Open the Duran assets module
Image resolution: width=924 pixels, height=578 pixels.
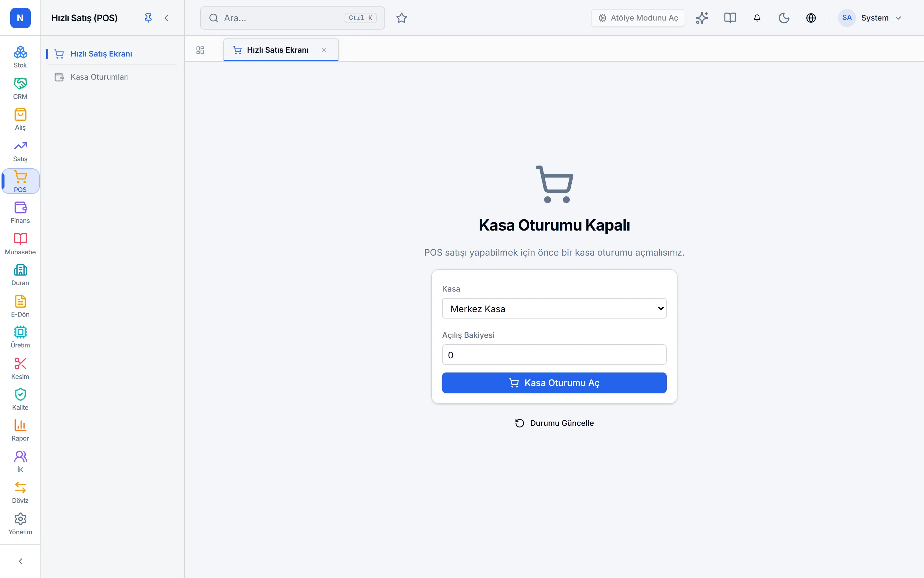[20, 275]
